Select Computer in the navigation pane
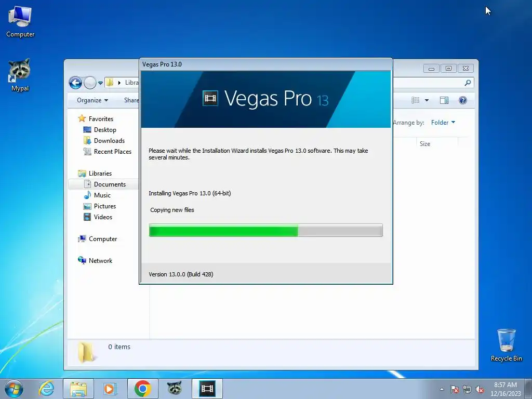The image size is (532, 399). click(103, 239)
